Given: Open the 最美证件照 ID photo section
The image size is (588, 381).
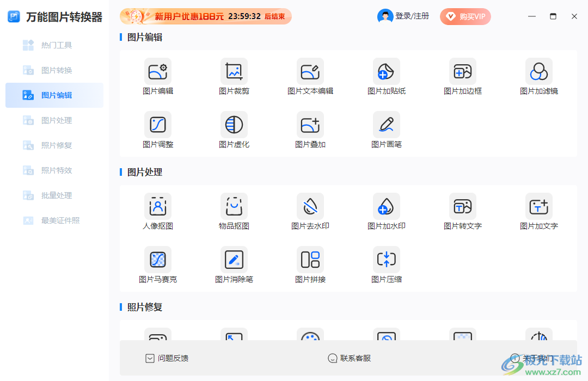Looking at the screenshot, I should click(54, 220).
